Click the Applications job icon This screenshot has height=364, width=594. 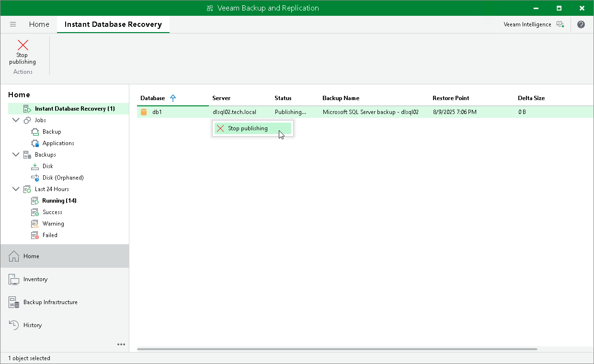point(35,143)
